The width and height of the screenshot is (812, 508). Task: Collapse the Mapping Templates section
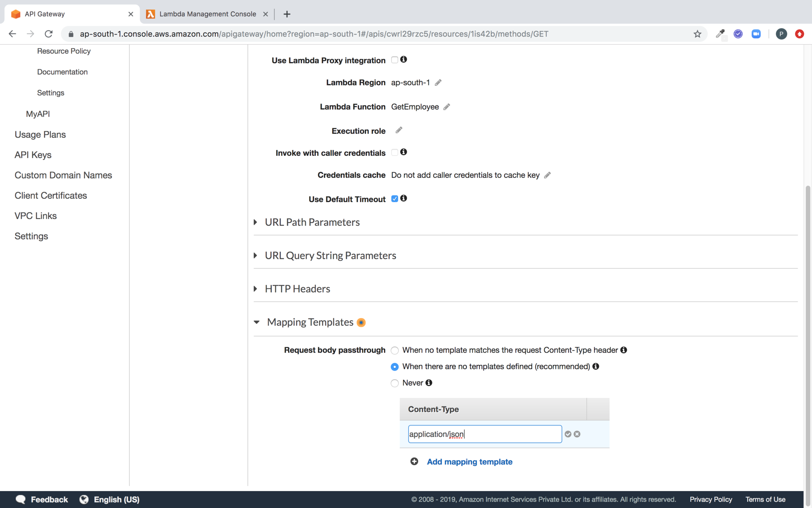(257, 322)
